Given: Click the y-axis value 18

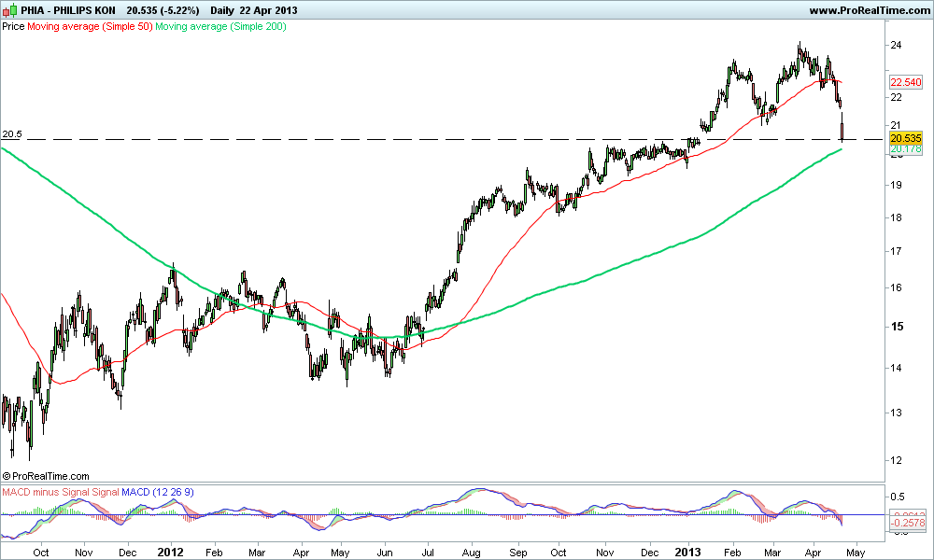Looking at the screenshot, I should coord(896,217).
